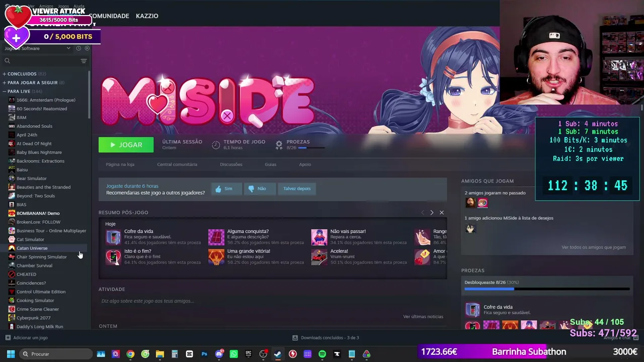The image size is (644, 362).
Task: Select Cyberpunk 2077 in the library list
Action: tap(34, 318)
